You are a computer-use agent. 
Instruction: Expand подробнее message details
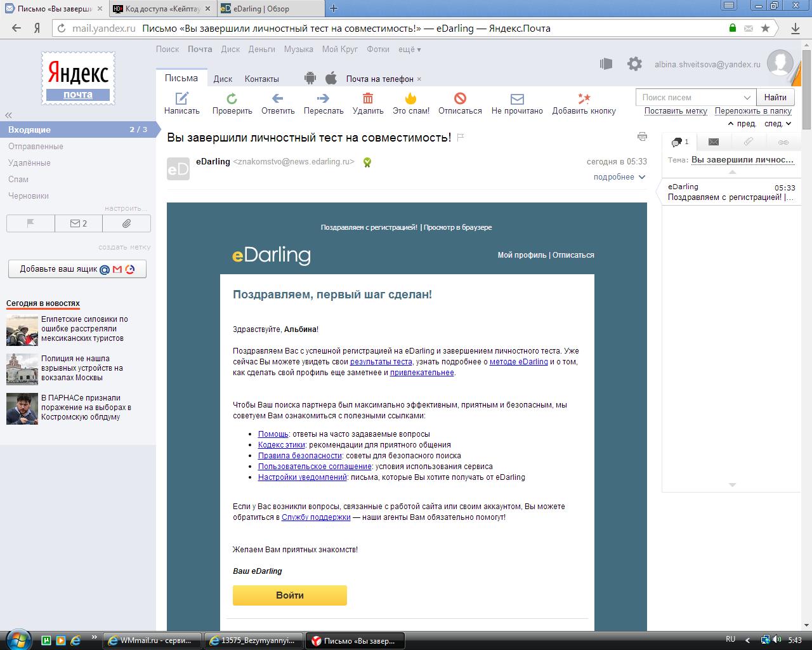pos(619,177)
